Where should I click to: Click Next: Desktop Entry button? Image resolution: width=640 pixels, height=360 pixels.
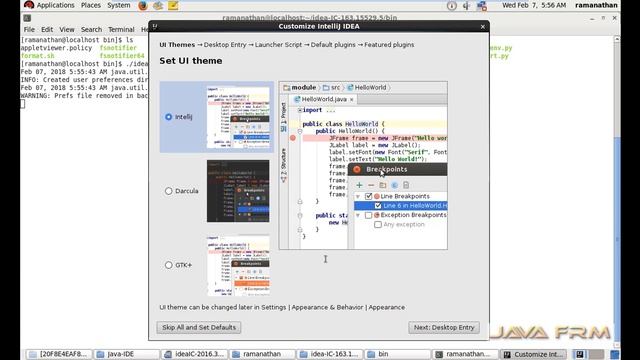click(x=444, y=327)
